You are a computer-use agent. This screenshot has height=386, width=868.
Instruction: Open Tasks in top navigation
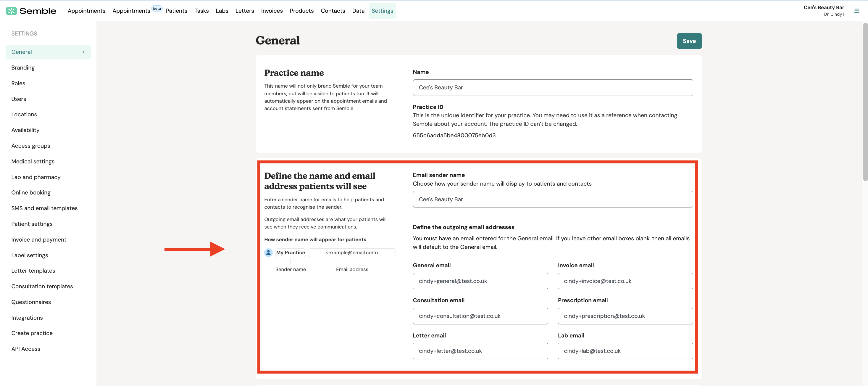(201, 11)
